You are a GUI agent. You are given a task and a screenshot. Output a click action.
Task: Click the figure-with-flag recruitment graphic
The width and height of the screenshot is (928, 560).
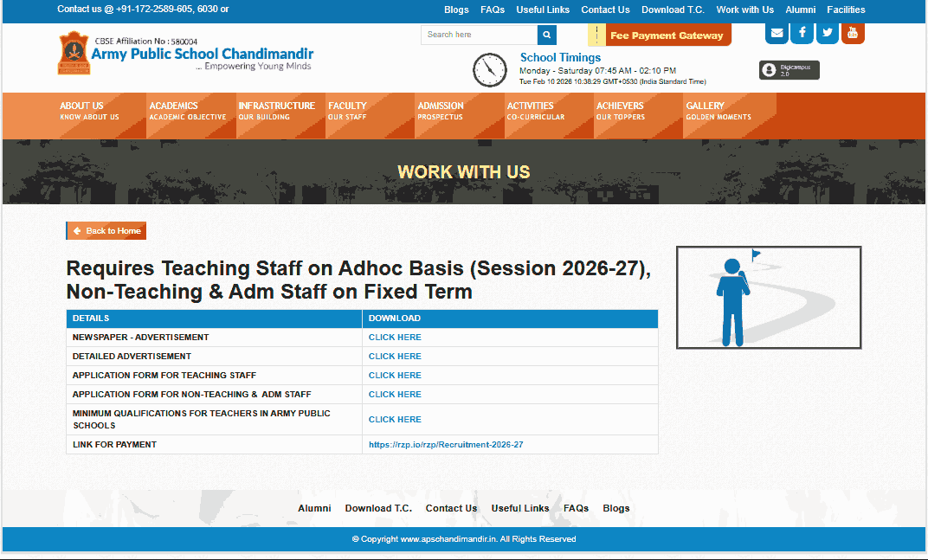coord(768,297)
